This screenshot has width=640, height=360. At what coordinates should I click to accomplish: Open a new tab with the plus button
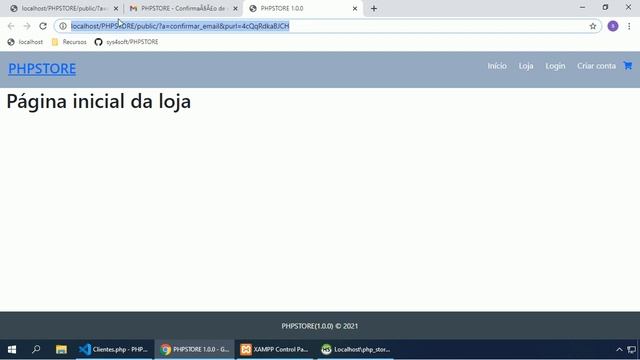pos(373,8)
